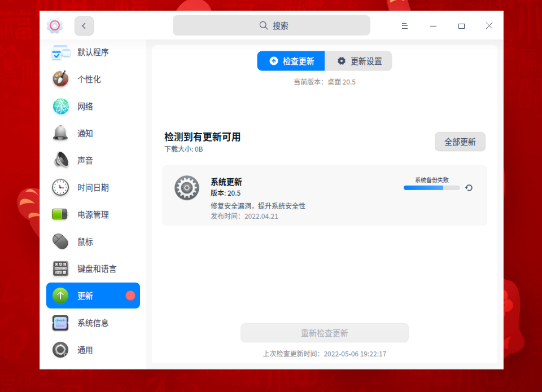This screenshot has width=542, height=392.
Task: Open the hamburger menu
Action: point(405,25)
